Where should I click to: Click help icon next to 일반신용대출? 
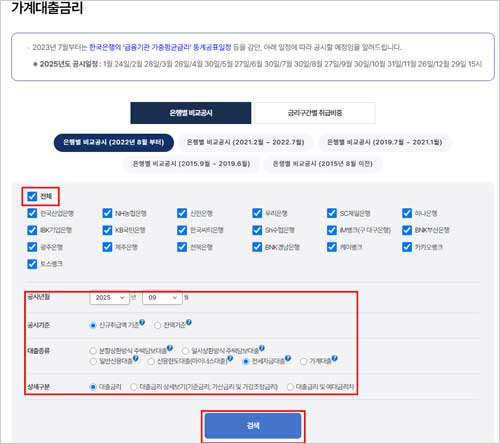click(136, 358)
